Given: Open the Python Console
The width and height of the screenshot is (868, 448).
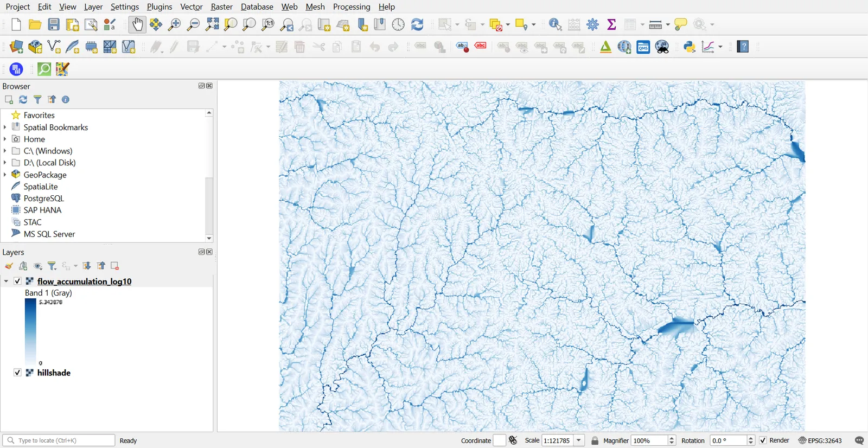Looking at the screenshot, I should coord(690,47).
